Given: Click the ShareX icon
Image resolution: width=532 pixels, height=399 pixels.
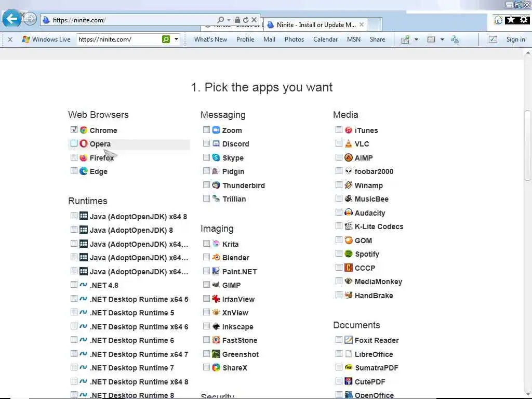Looking at the screenshot, I should (x=216, y=367).
